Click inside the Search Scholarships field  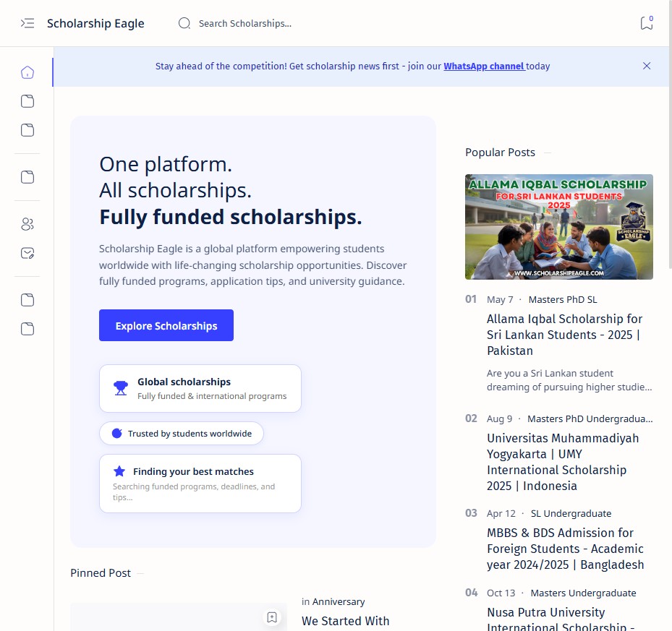pyautogui.click(x=246, y=23)
